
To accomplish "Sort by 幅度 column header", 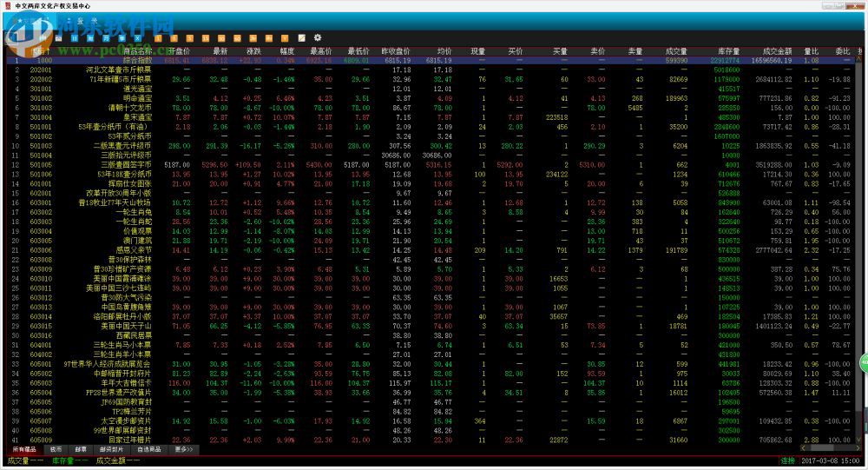I will click(286, 51).
